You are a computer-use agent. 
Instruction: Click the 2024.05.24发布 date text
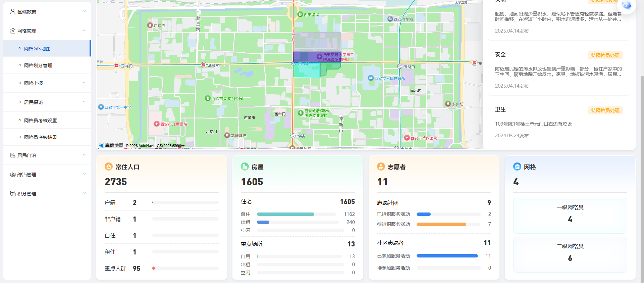pos(512,136)
